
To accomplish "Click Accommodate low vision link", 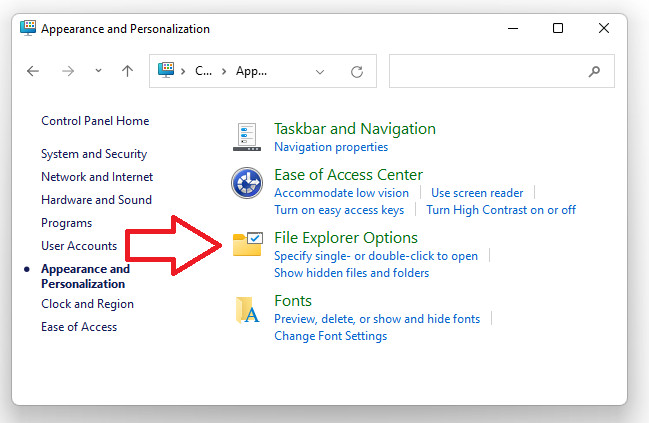I will click(341, 193).
